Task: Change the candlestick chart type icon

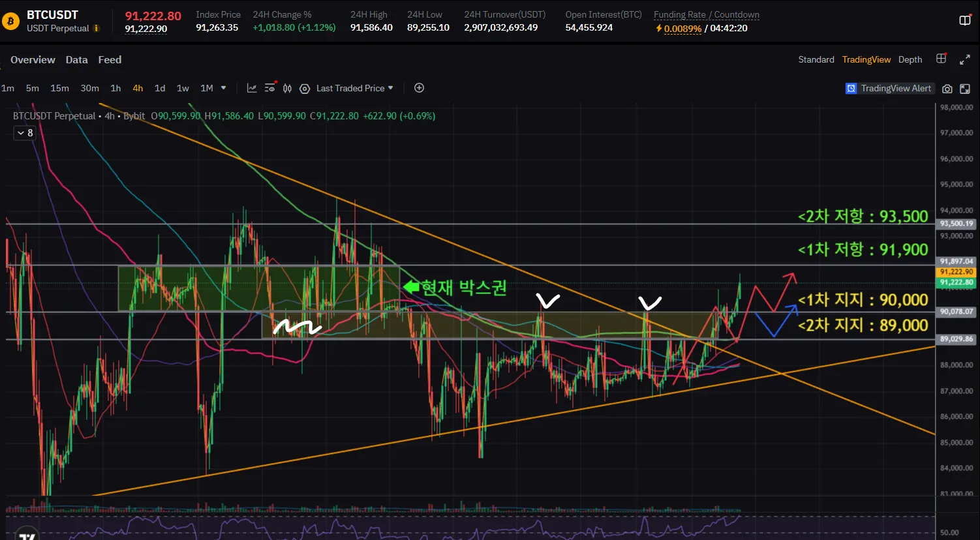Action: 287,88
